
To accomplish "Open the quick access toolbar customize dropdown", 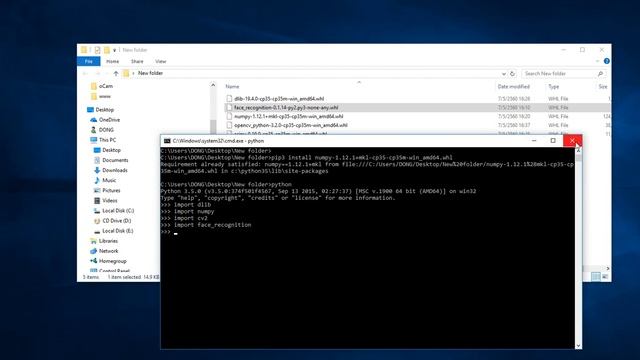I will click(x=114, y=50).
